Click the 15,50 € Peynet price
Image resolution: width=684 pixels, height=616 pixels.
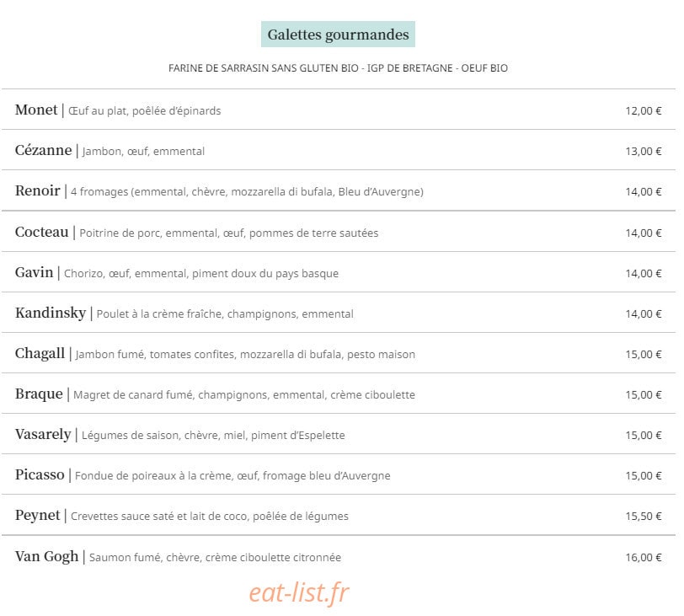pos(644,516)
